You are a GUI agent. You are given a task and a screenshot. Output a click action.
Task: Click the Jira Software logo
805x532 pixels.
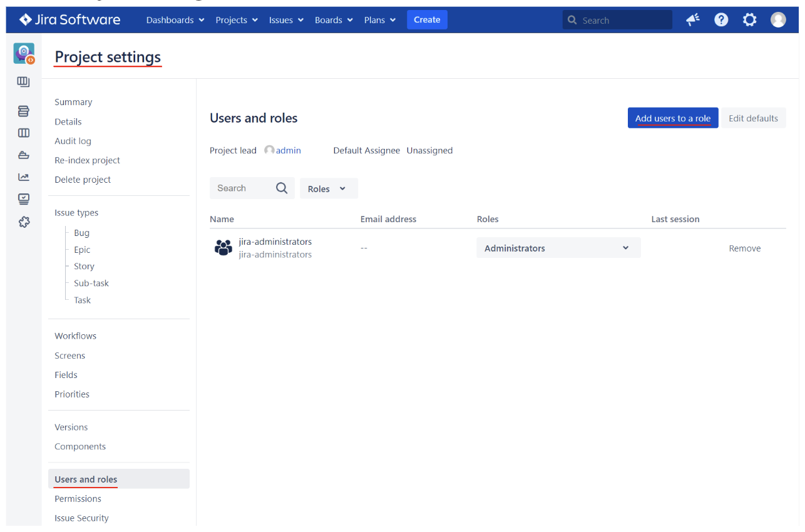[69, 19]
